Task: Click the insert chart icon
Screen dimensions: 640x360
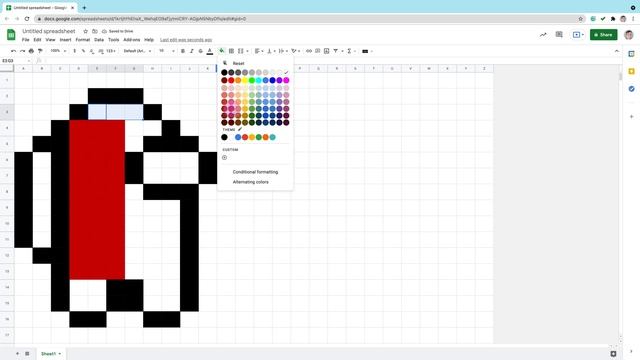Action: [327, 51]
